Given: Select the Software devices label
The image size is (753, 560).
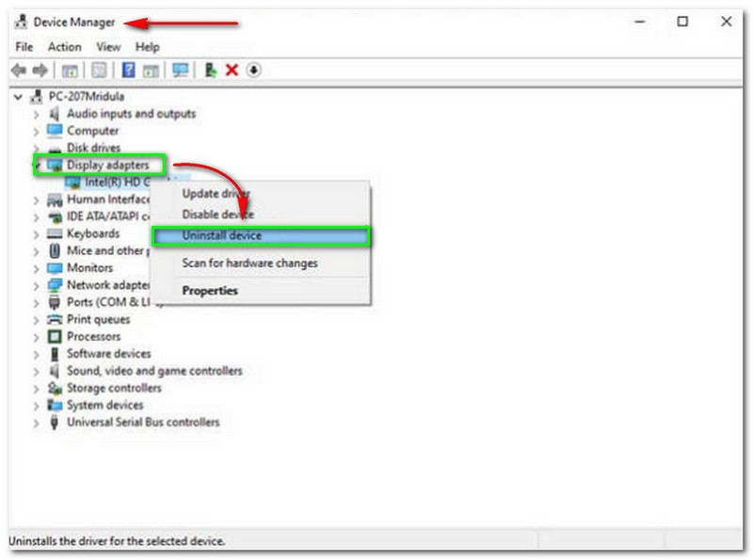Looking at the screenshot, I should (109, 354).
